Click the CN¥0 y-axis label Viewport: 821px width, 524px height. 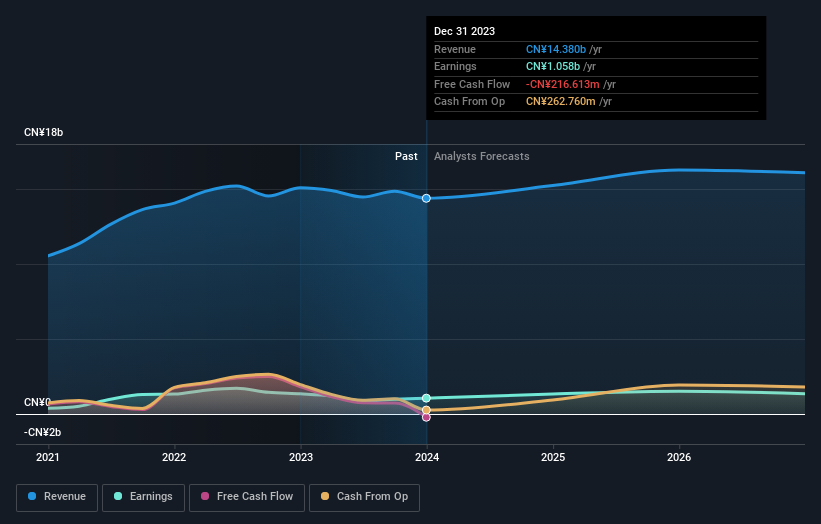click(37, 402)
